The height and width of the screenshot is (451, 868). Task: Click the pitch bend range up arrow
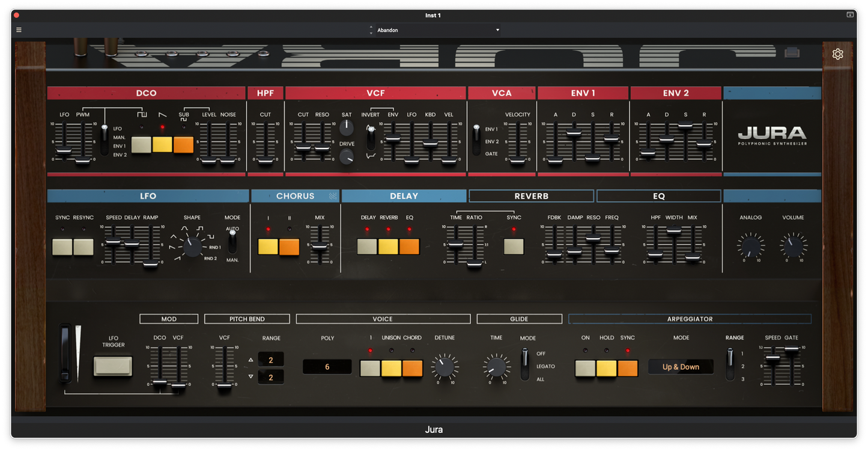[250, 360]
